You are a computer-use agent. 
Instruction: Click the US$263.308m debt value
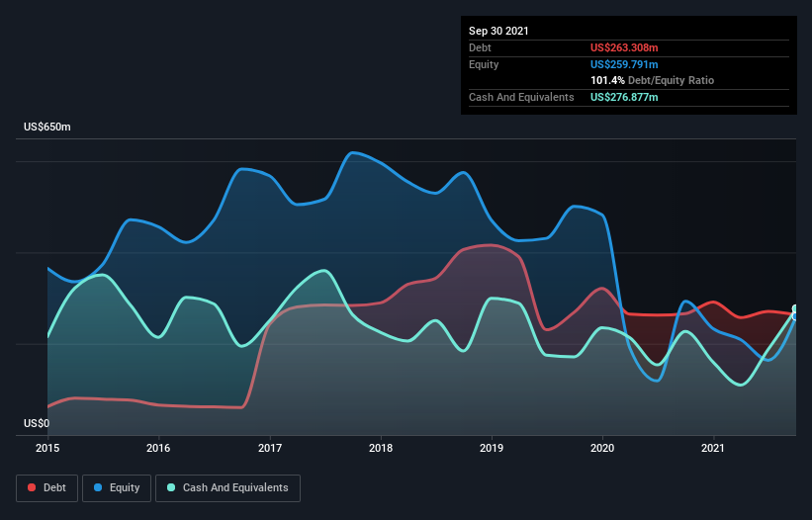[x=624, y=47]
